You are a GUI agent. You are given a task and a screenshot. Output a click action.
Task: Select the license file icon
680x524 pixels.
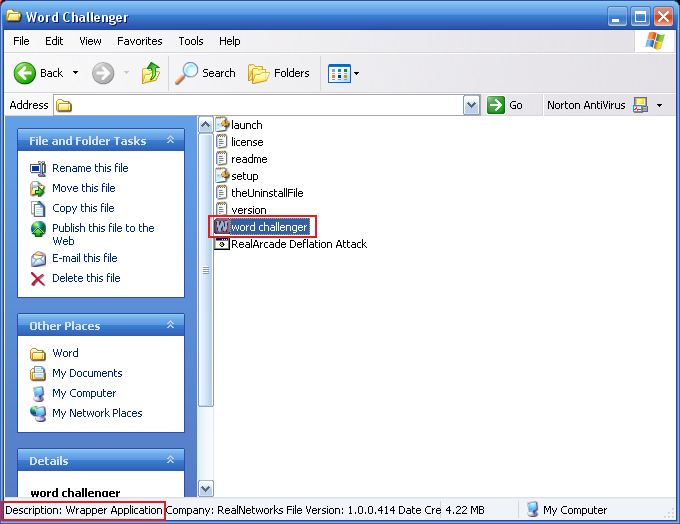click(x=222, y=141)
